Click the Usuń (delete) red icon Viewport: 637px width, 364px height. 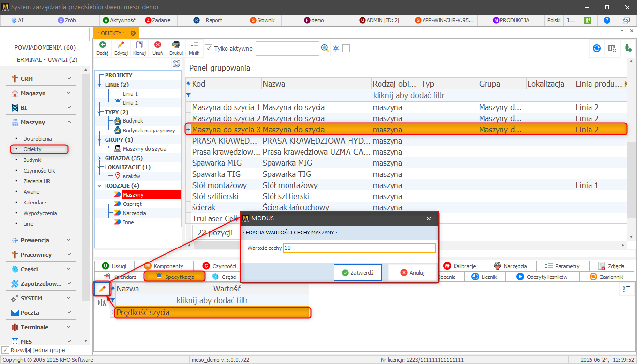coord(157,47)
